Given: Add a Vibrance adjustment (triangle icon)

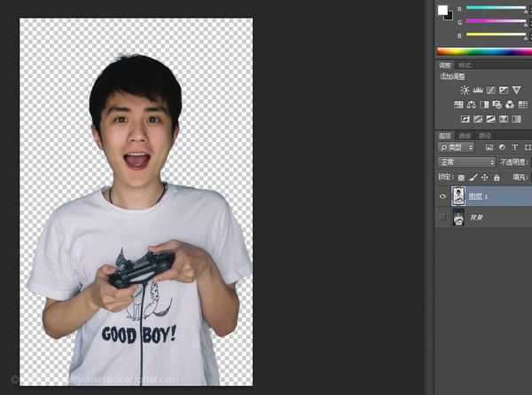Looking at the screenshot, I should [x=516, y=91].
